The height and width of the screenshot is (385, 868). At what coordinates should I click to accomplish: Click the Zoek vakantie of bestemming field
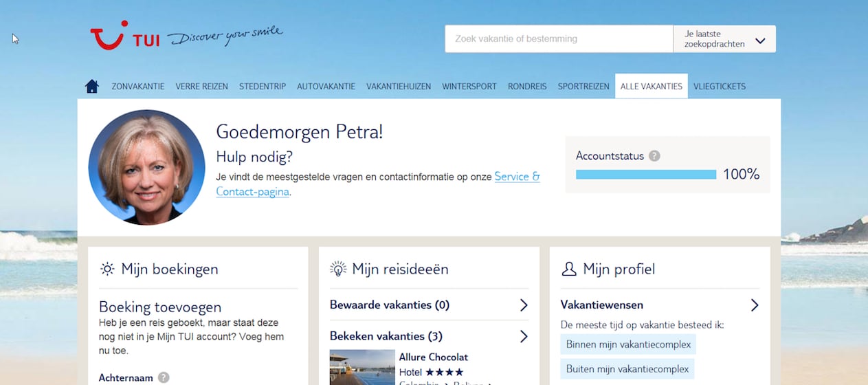(559, 39)
